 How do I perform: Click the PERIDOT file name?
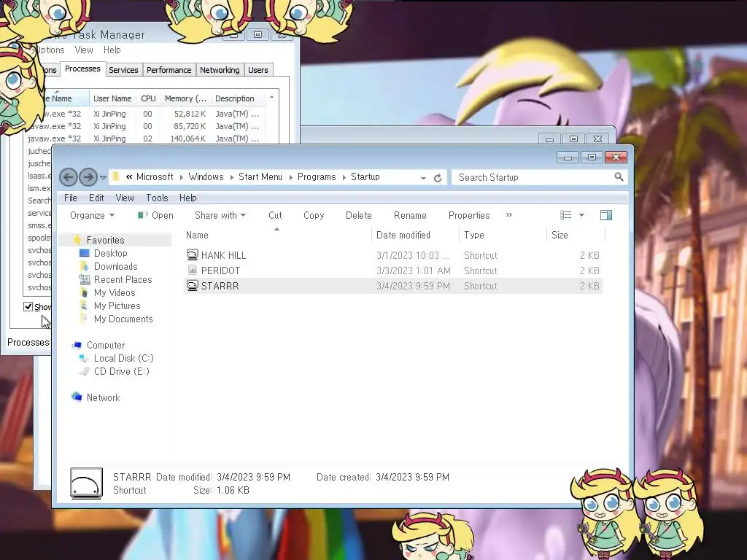(220, 271)
